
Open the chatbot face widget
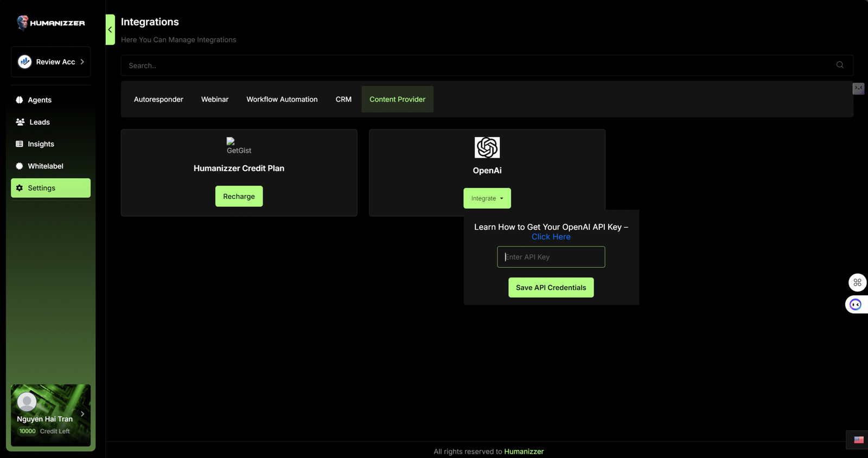(856, 305)
